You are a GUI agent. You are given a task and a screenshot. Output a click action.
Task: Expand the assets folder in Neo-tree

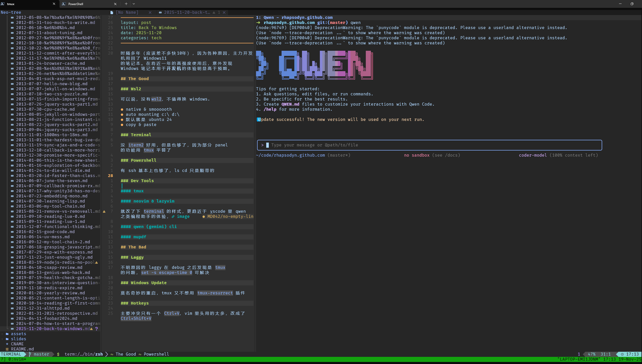2,334
